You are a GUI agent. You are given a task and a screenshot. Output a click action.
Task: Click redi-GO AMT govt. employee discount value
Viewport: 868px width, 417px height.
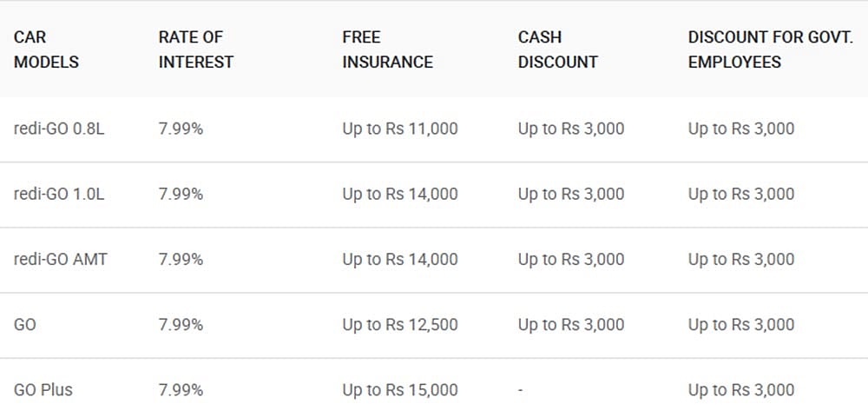click(x=741, y=260)
